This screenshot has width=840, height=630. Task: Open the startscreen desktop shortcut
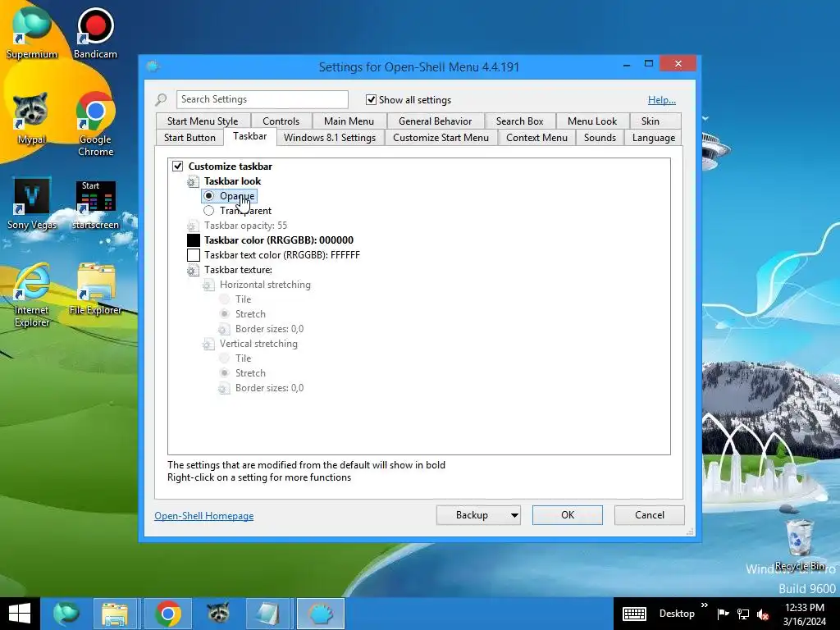[x=95, y=204]
